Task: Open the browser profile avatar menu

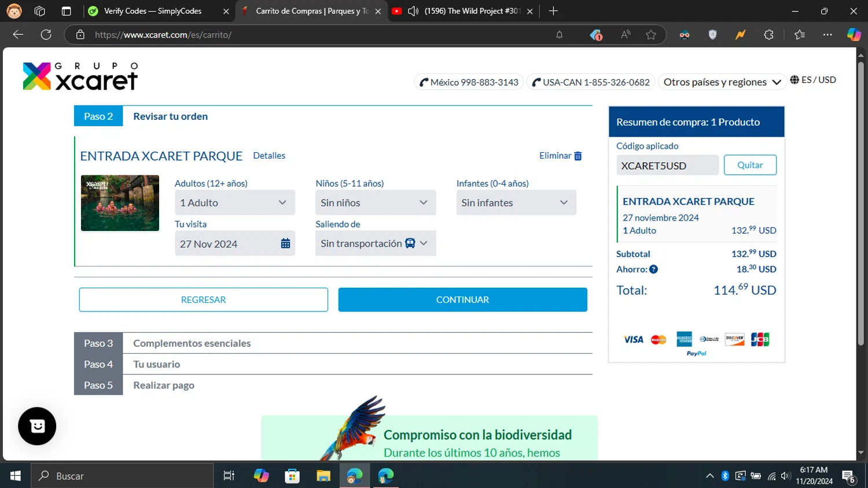Action: [14, 11]
